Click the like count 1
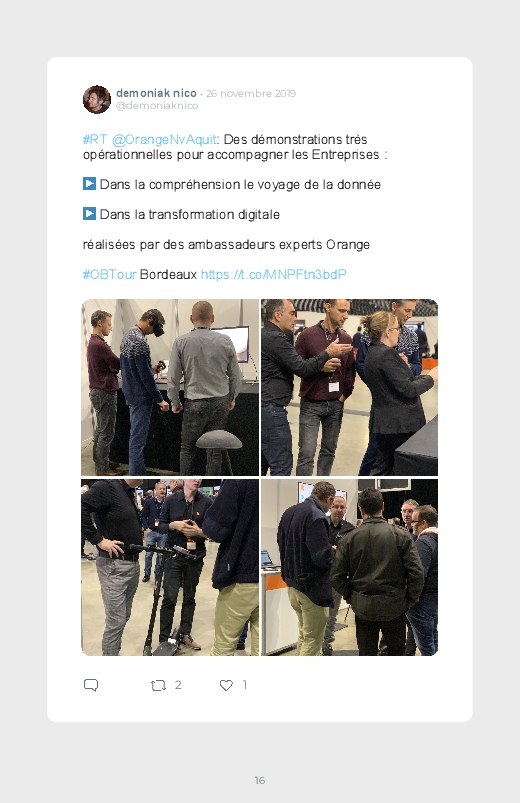This screenshot has height=803, width=520. pos(245,685)
